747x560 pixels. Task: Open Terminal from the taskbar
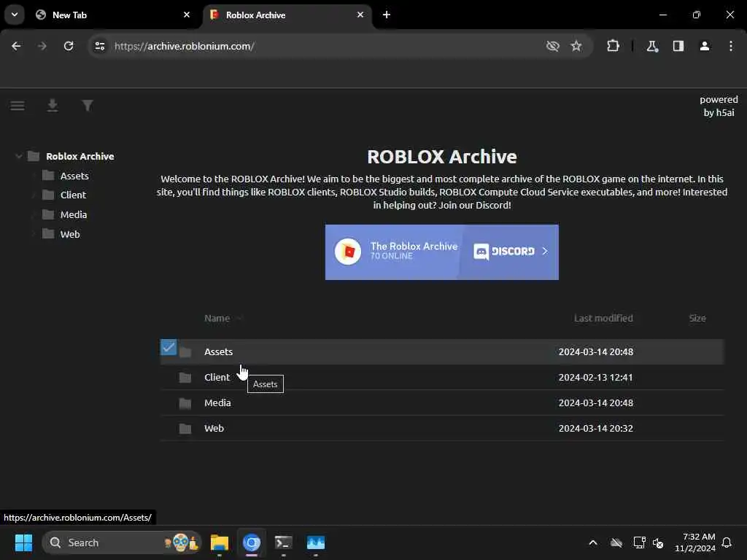point(284,542)
